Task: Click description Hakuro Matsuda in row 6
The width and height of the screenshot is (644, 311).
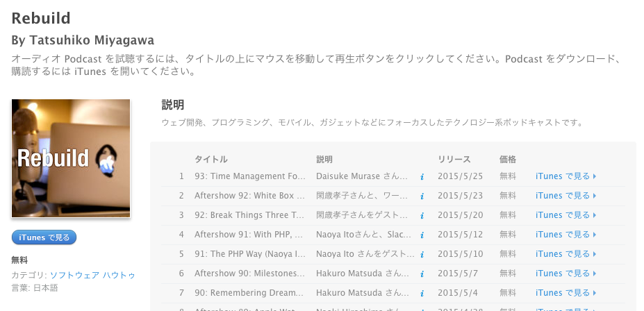Action: (x=362, y=274)
